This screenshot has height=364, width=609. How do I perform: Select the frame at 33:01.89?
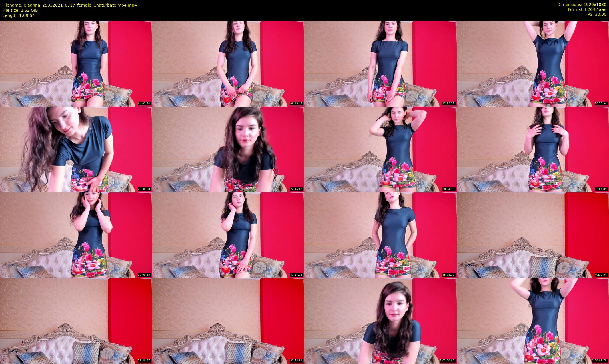(x=533, y=149)
